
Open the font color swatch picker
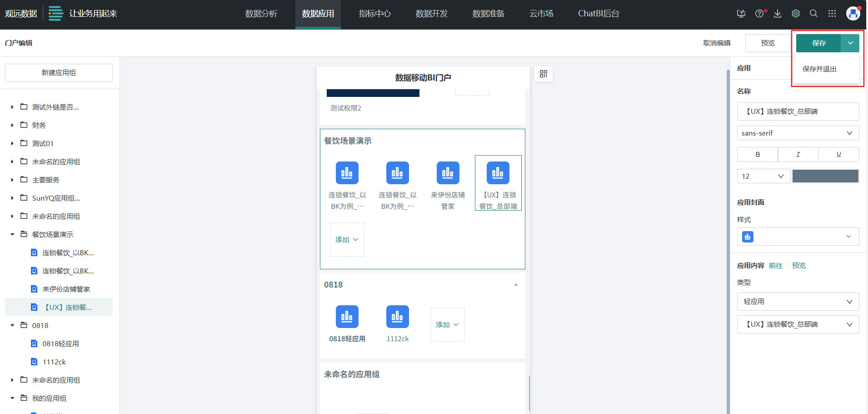(x=825, y=176)
